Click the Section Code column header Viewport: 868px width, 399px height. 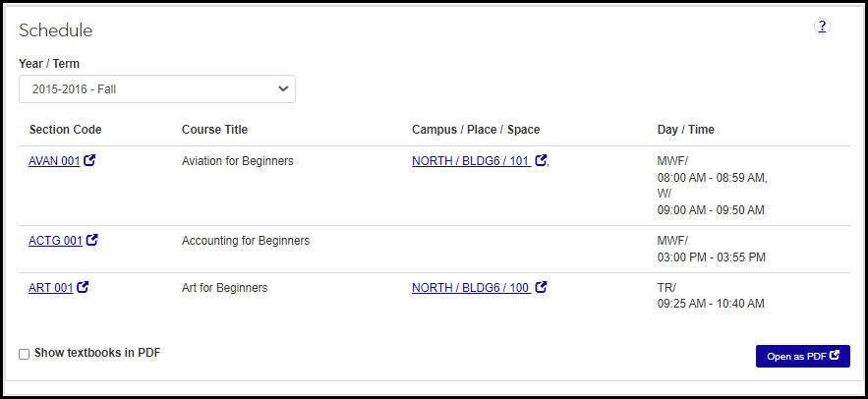65,130
